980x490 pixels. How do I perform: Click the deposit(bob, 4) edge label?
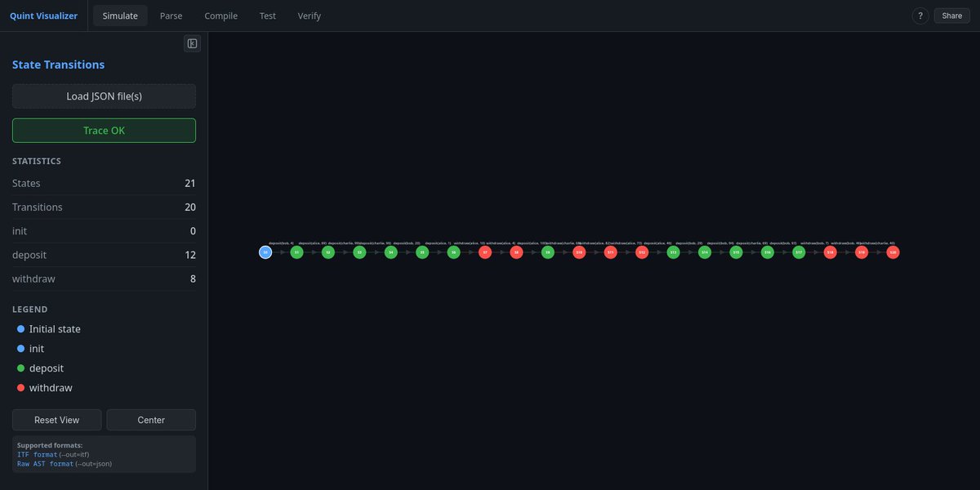tap(281, 243)
